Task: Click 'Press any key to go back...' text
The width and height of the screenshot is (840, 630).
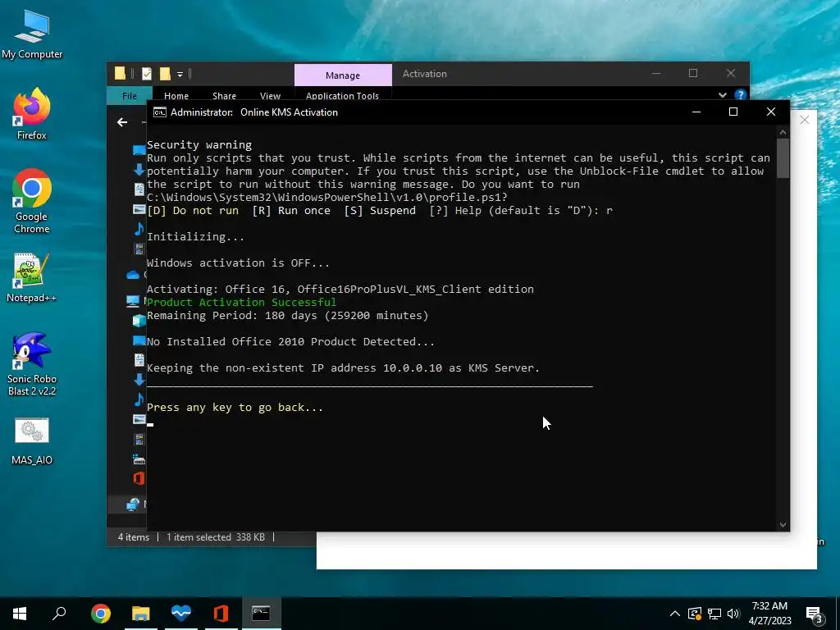Action: pos(235,408)
